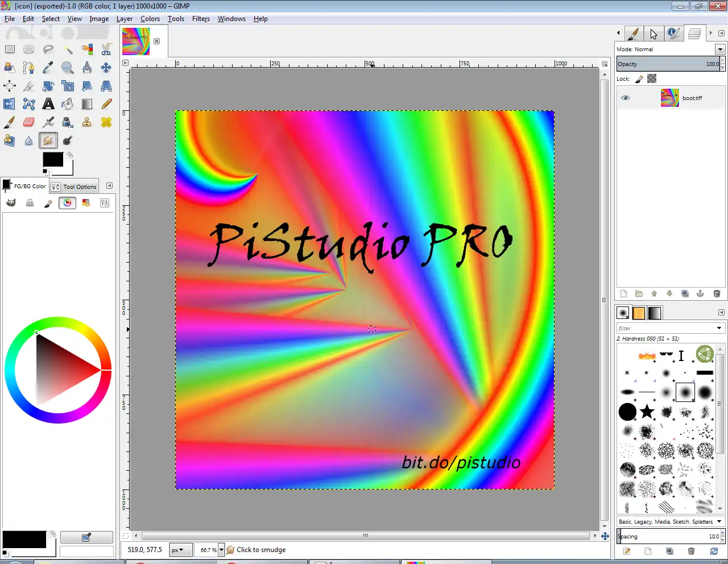This screenshot has height=564, width=728.
Task: Select the Select by Color tool
Action: [87, 49]
